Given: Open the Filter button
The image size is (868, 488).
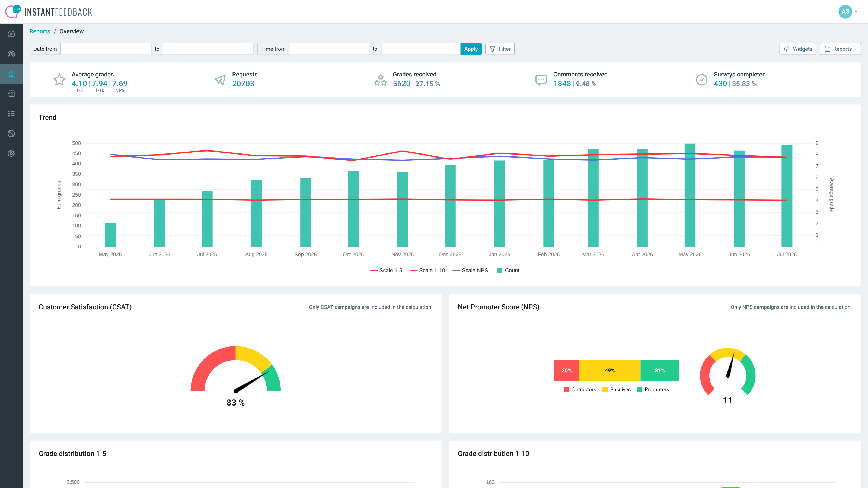Looking at the screenshot, I should click(x=500, y=49).
